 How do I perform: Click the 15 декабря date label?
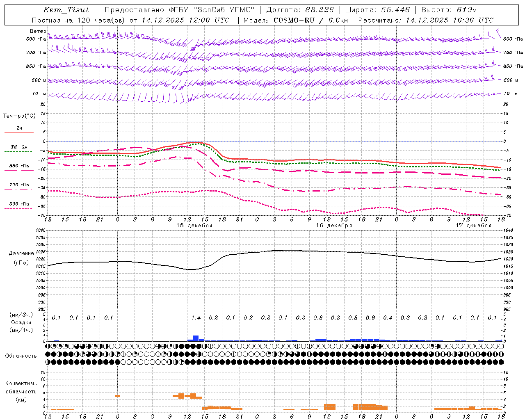tap(194, 226)
